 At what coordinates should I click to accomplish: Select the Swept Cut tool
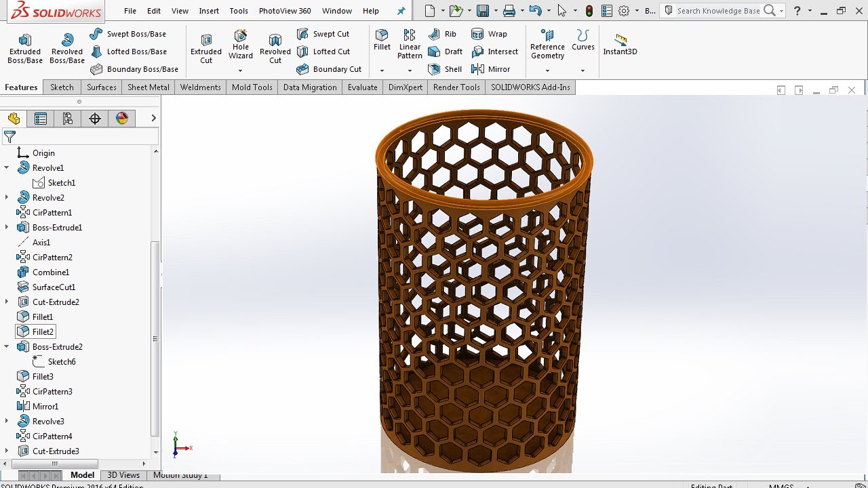coord(323,34)
